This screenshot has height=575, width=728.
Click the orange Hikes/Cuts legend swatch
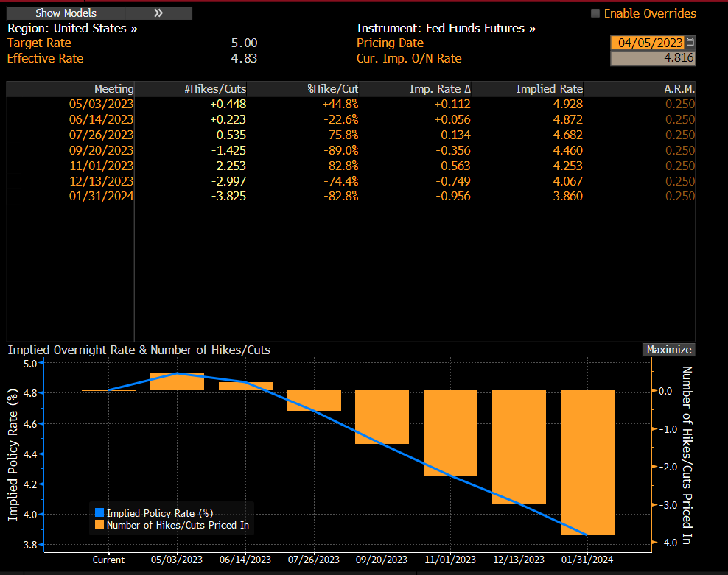(99, 525)
